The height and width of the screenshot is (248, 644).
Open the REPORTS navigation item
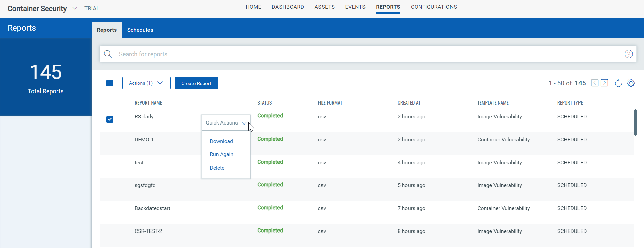pyautogui.click(x=388, y=7)
